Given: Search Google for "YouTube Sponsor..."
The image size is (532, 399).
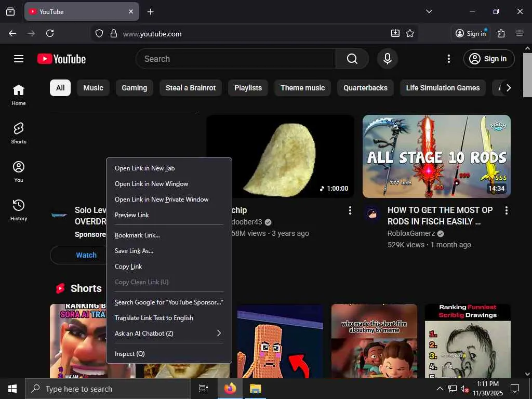Looking at the screenshot, I should click(169, 302).
